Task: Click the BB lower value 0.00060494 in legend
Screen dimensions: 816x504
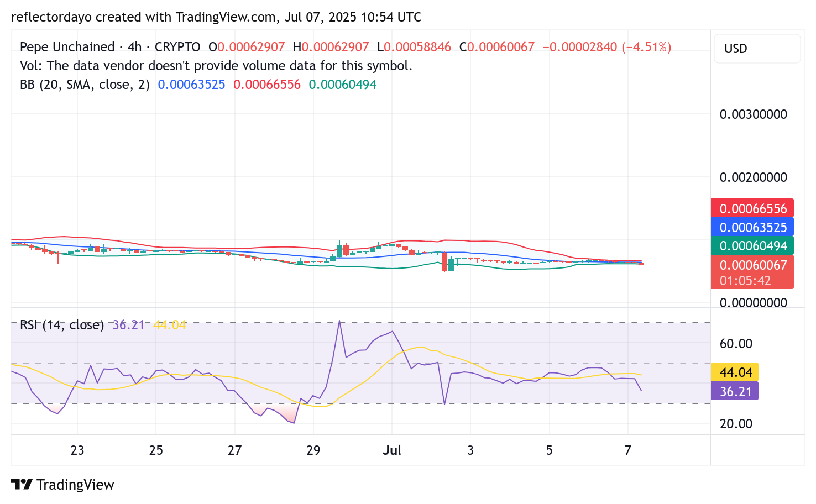Action: [x=343, y=85]
